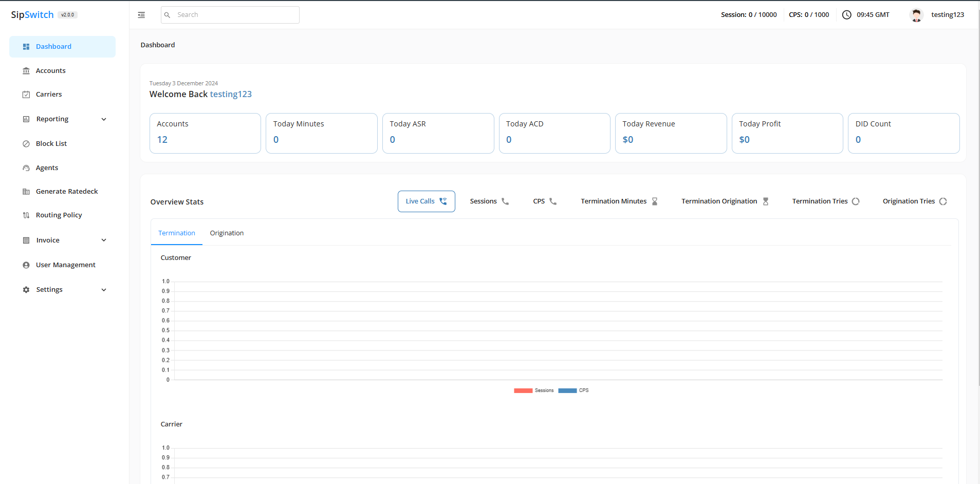Expand the Settings submenu
This screenshot has height=484, width=980.
[104, 290]
